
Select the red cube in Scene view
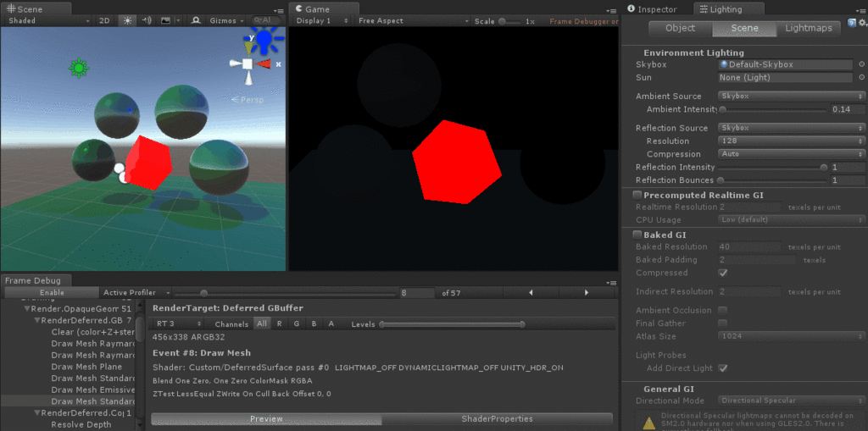pos(147,162)
